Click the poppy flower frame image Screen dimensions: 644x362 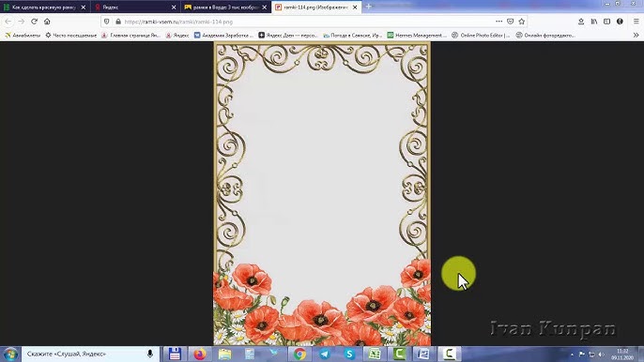tap(322, 194)
